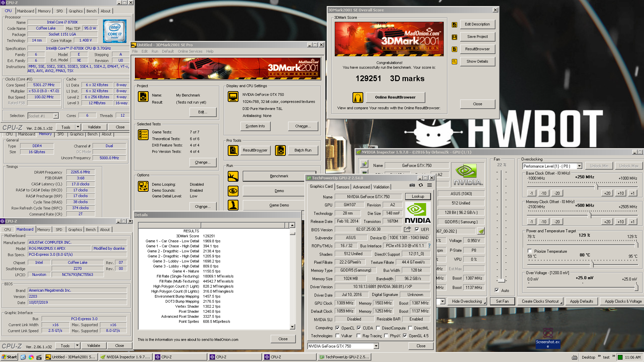This screenshot has height=362, width=644.
Task: Click the ResultBrowser magnifier icon in Pro Tools
Action: [233, 150]
